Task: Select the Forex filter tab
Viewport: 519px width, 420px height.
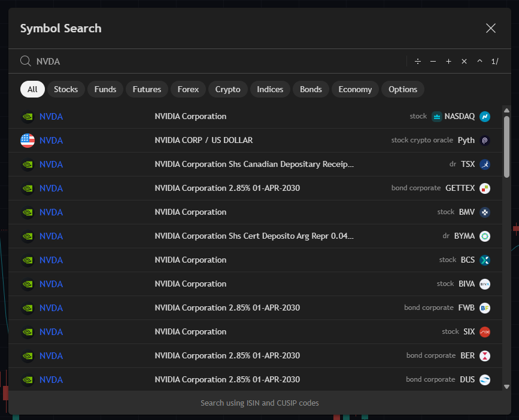Action: 188,89
